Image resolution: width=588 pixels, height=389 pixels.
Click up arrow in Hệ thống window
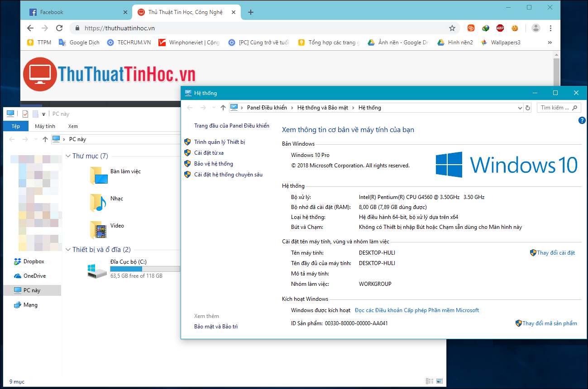click(x=223, y=108)
